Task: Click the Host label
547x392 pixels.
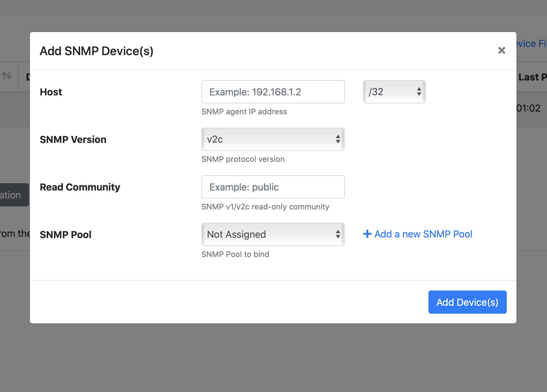Action: tap(51, 92)
